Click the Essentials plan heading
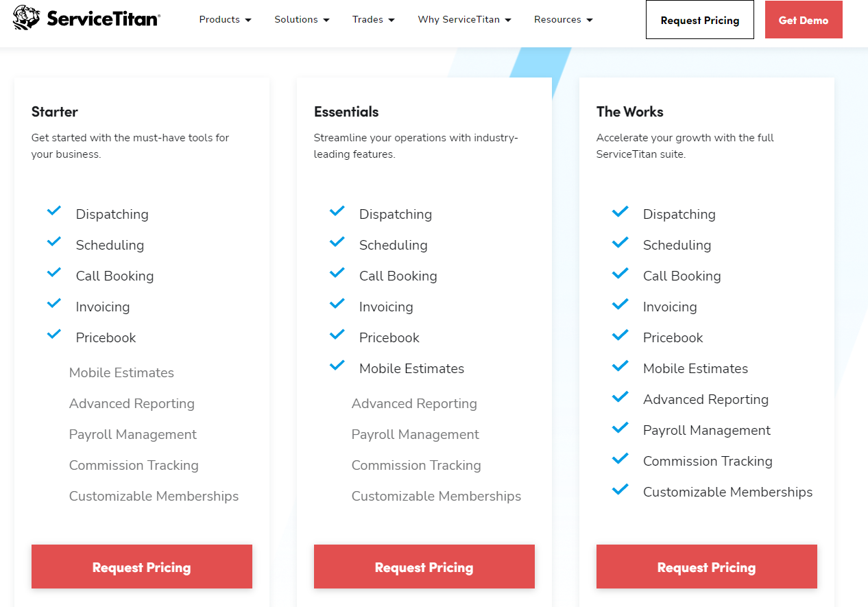The height and width of the screenshot is (607, 868). coord(346,112)
